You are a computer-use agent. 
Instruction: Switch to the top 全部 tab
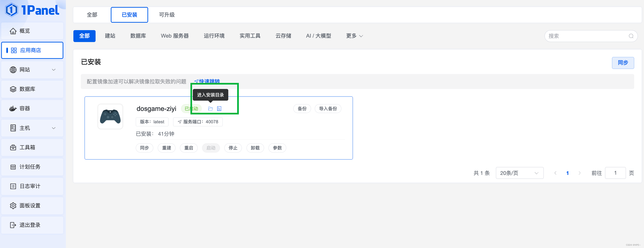pyautogui.click(x=92, y=15)
